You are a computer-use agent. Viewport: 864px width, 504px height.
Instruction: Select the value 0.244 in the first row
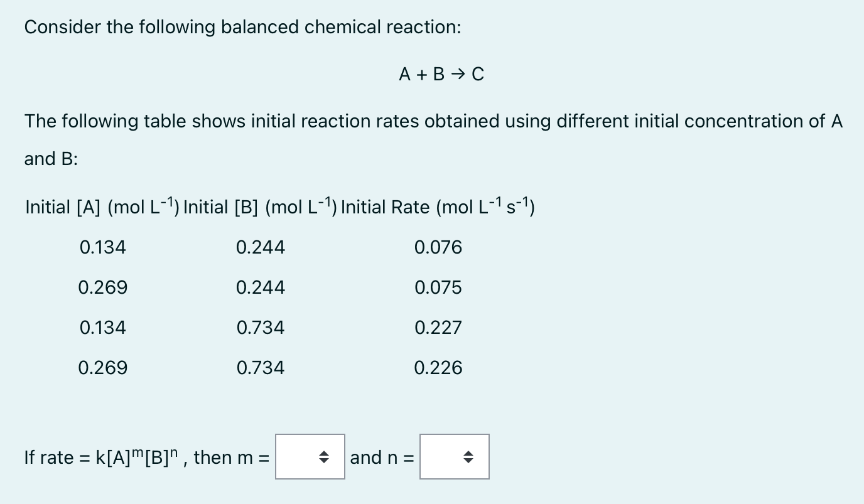261,247
